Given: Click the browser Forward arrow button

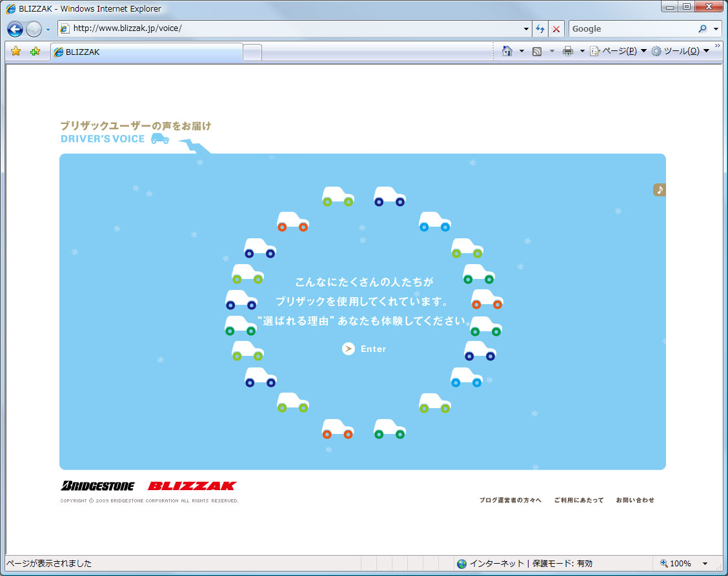Looking at the screenshot, I should (34, 29).
